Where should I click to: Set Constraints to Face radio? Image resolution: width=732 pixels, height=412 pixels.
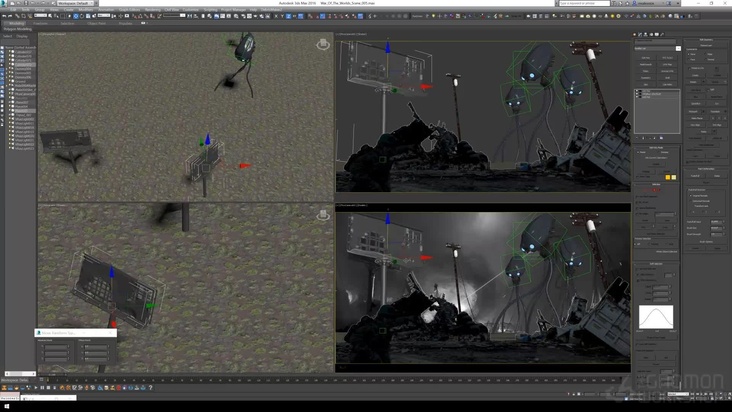pyautogui.click(x=691, y=59)
